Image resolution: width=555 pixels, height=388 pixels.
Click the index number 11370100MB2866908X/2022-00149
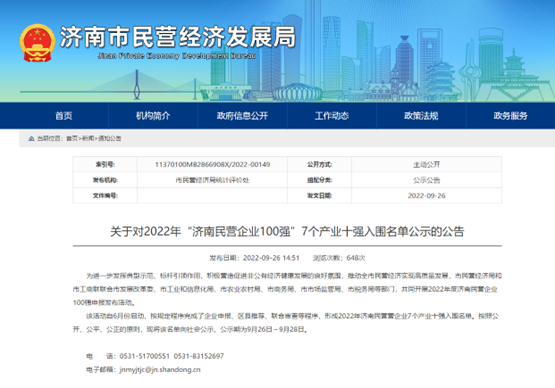(x=212, y=165)
